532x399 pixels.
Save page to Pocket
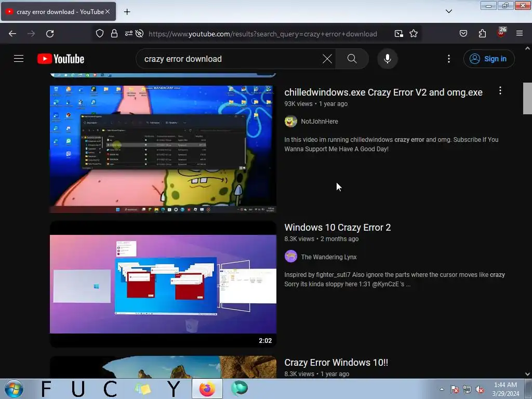pos(463,34)
